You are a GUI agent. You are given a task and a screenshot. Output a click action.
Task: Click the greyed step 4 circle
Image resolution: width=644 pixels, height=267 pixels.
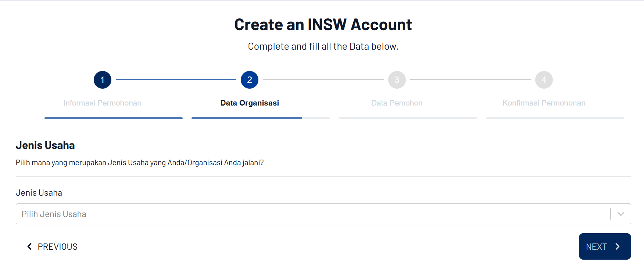pyautogui.click(x=544, y=80)
